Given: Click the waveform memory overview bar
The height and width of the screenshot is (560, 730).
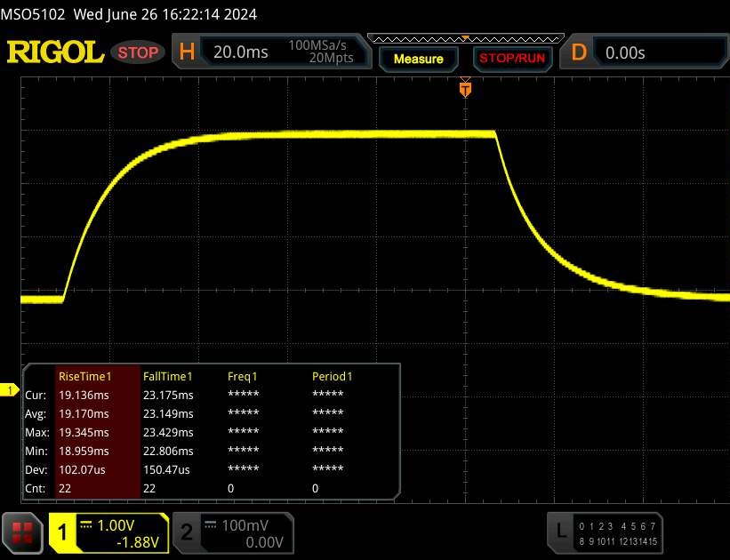Looking at the screenshot, I should 466,38.
